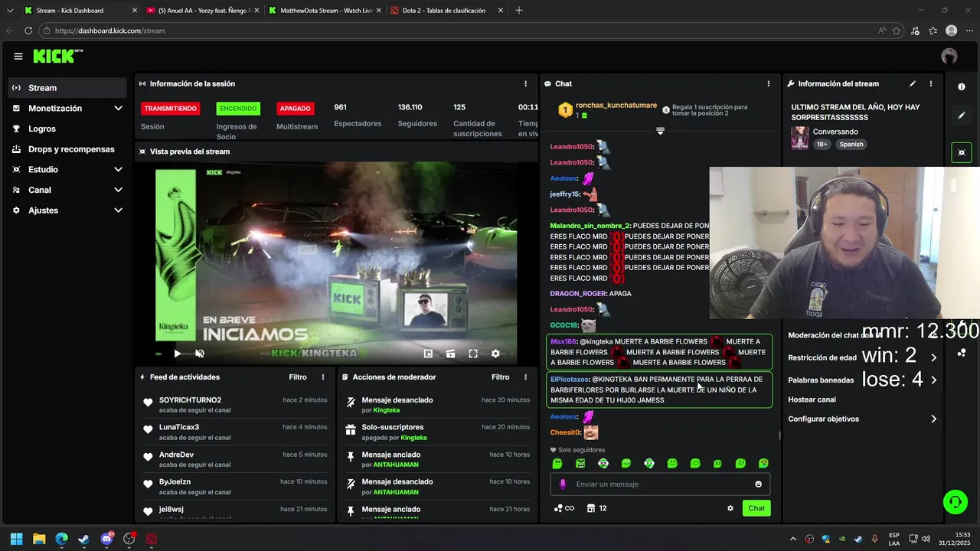Open a new browser tab

coord(519,11)
